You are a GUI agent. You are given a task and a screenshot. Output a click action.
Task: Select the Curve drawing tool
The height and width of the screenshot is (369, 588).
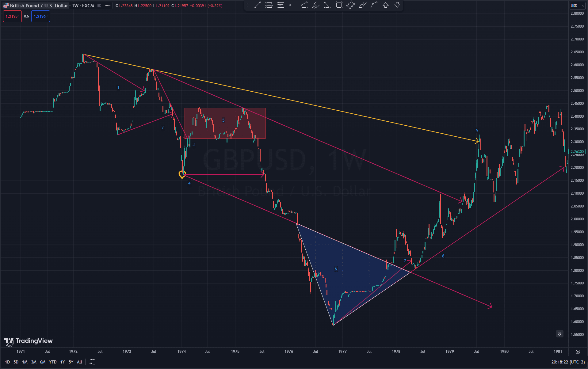(374, 5)
